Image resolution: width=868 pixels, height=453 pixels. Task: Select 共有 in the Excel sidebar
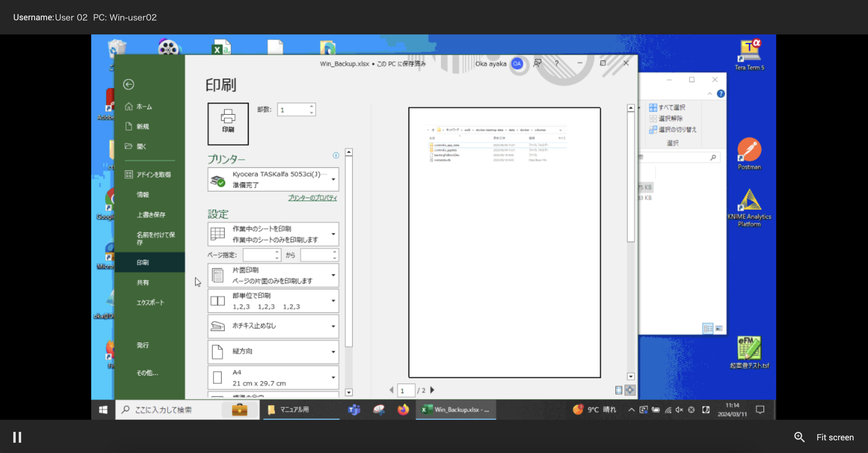click(x=143, y=282)
